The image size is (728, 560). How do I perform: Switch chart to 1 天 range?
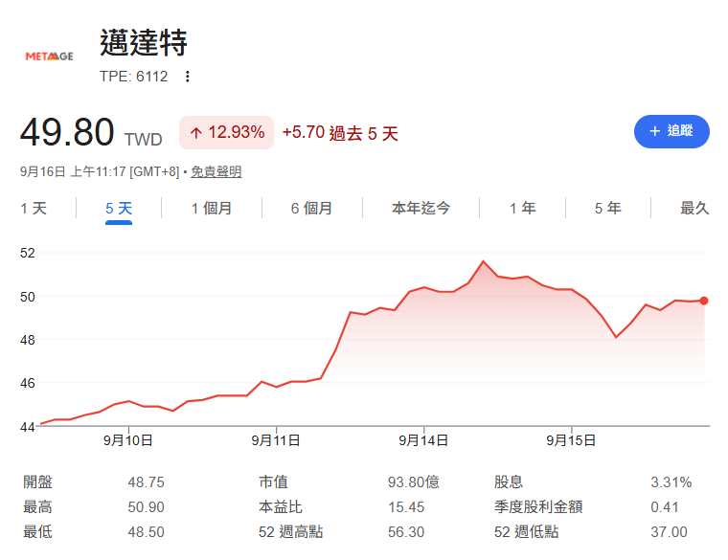pyautogui.click(x=34, y=209)
